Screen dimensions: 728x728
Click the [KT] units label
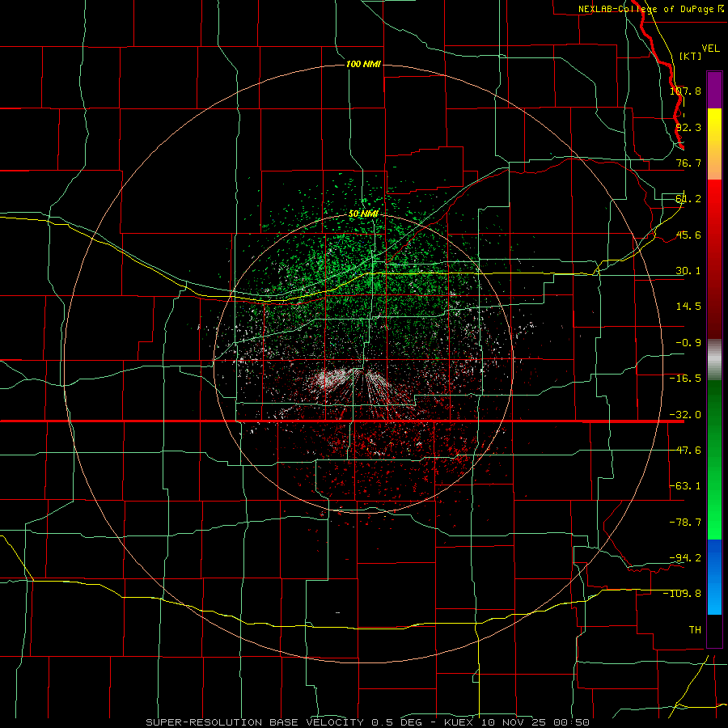pos(690,56)
